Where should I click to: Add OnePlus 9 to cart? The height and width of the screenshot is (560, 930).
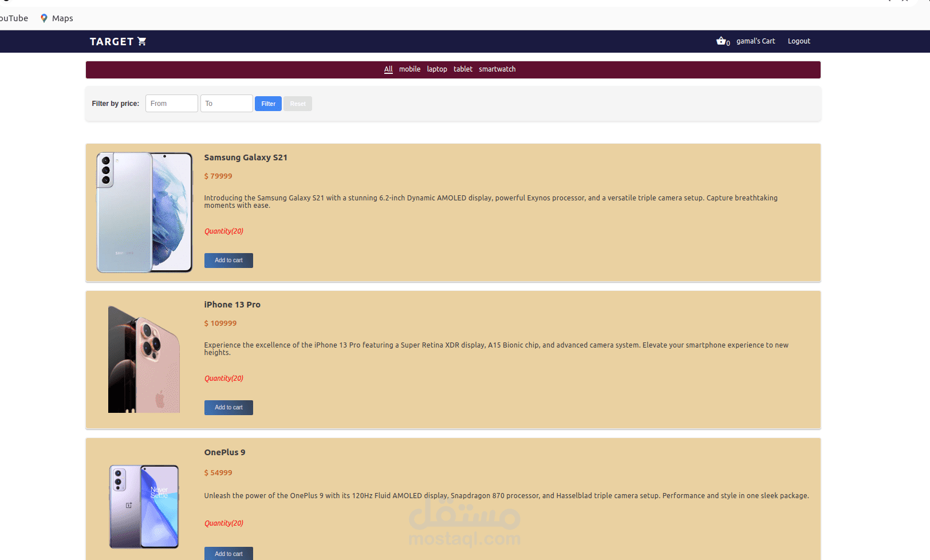[x=228, y=554]
